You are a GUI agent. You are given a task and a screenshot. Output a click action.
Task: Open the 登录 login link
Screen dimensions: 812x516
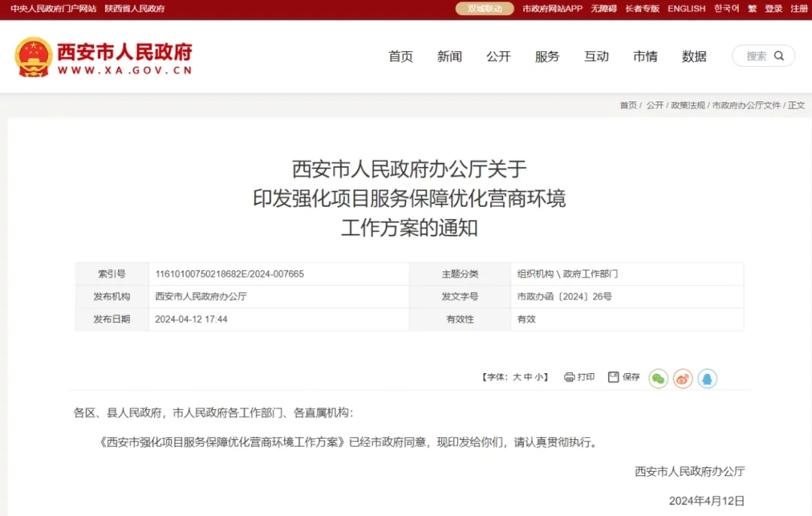[774, 9]
